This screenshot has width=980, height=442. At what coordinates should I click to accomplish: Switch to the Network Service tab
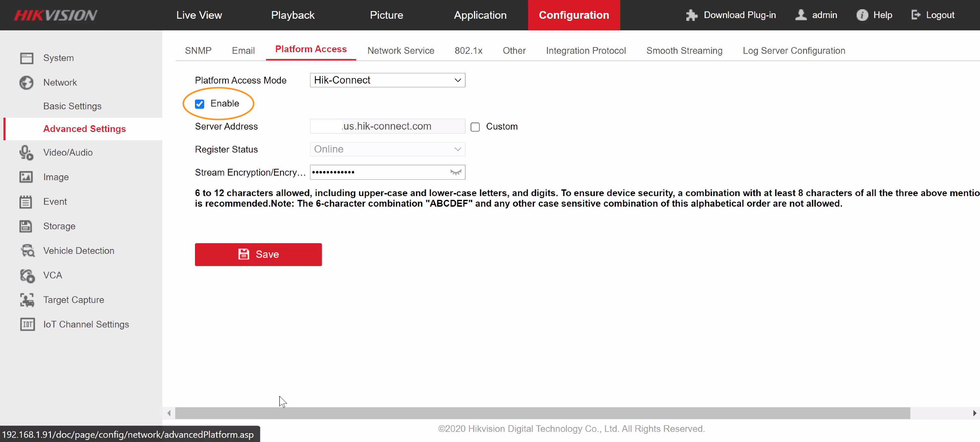coord(401,50)
